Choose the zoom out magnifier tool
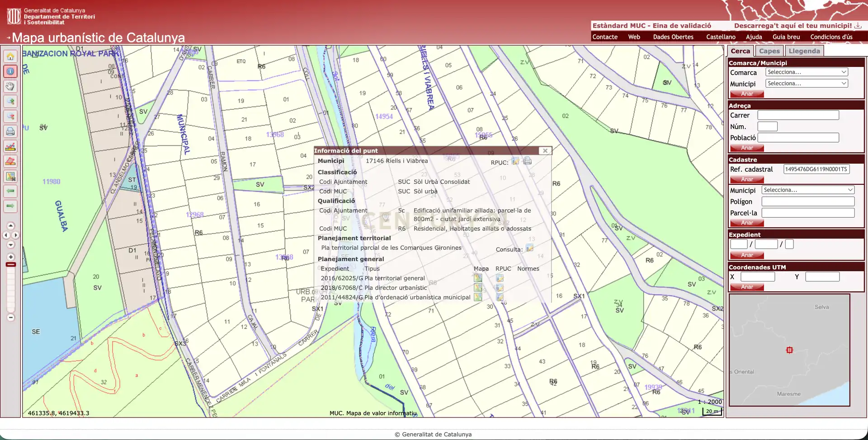Image resolution: width=868 pixels, height=440 pixels. tap(10, 116)
